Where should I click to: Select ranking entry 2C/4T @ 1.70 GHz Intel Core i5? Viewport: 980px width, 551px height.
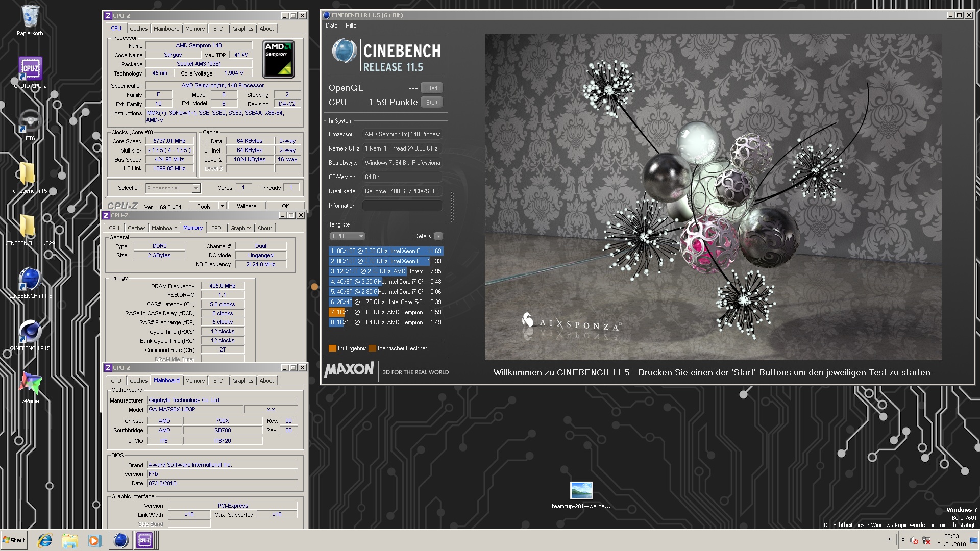pos(386,302)
